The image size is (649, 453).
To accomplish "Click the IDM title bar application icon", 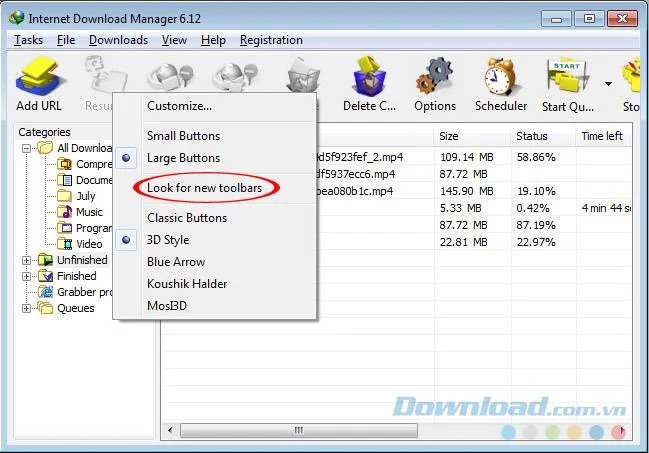I will tap(17, 18).
